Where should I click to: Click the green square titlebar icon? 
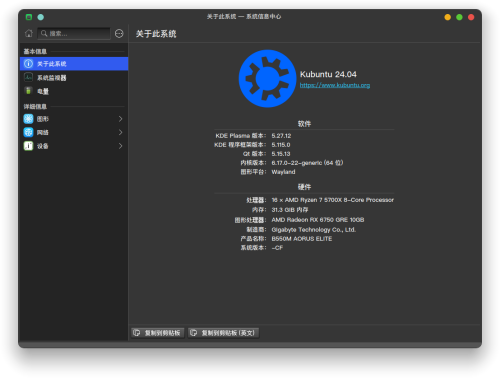tap(29, 17)
